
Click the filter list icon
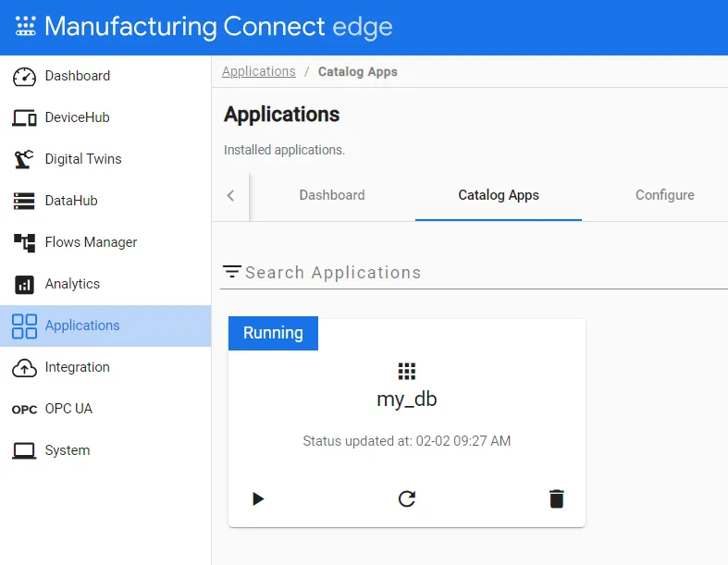(x=231, y=272)
